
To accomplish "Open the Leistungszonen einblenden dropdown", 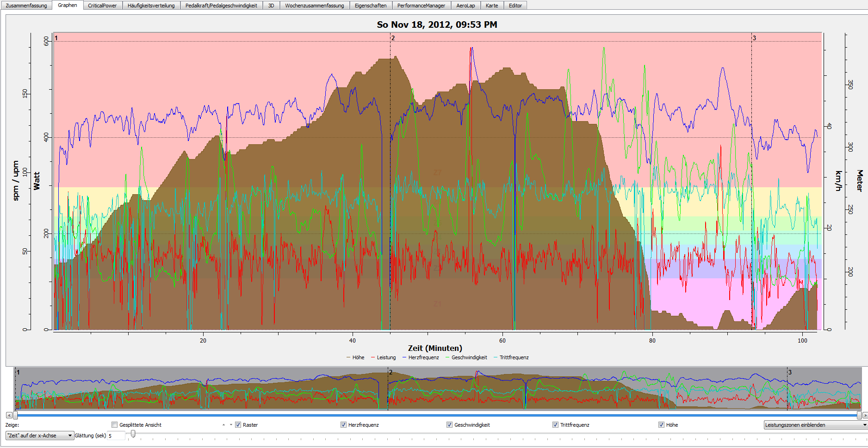I will click(815, 425).
